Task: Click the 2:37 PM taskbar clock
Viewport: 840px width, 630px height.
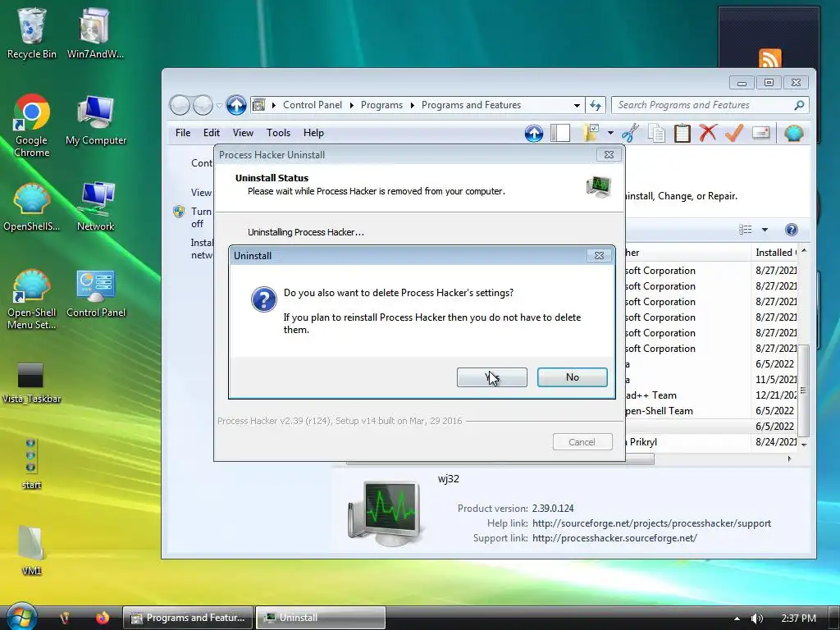Action: 798,619
